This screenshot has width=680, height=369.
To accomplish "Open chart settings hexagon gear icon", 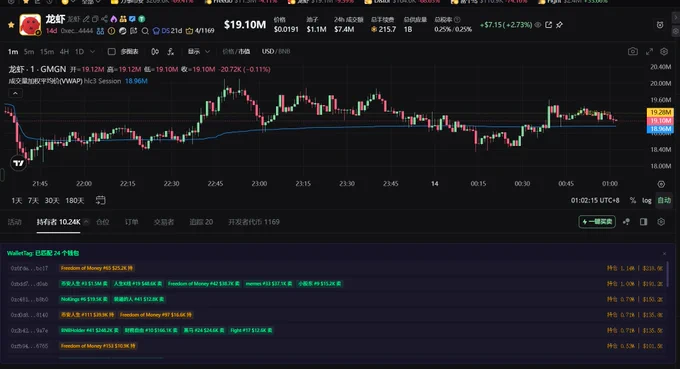I will 664,52.
